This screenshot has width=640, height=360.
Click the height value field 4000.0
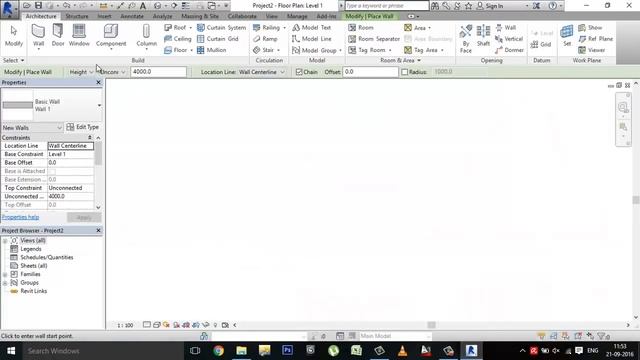pyautogui.click(x=158, y=72)
